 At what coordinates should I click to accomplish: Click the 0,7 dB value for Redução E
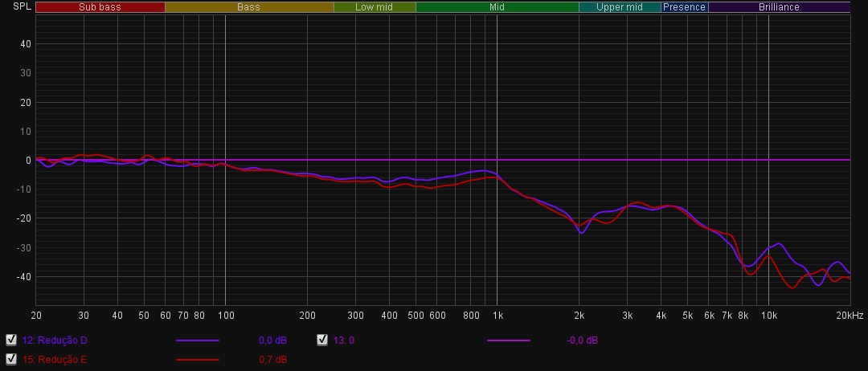pyautogui.click(x=272, y=360)
